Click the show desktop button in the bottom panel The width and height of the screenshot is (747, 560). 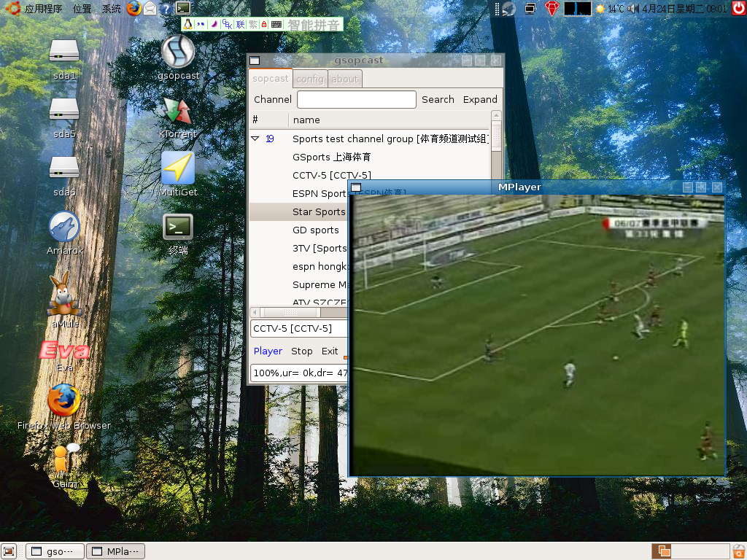pyautogui.click(x=9, y=551)
